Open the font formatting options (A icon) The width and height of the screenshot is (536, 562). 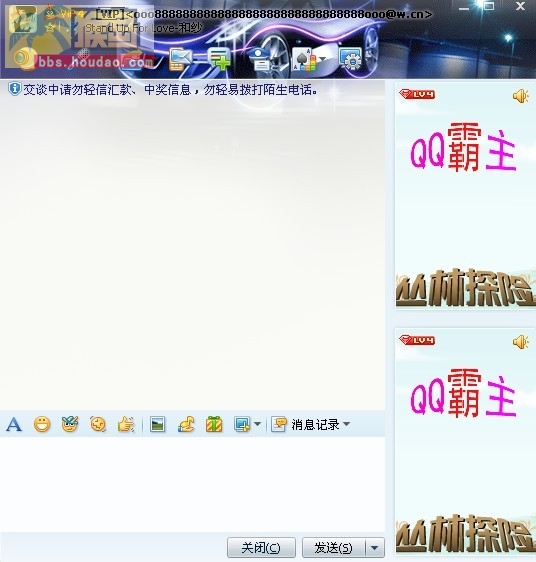point(14,425)
